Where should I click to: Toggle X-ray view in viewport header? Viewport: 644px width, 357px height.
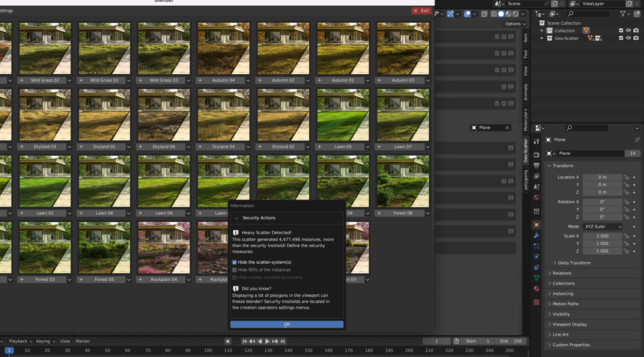click(484, 14)
